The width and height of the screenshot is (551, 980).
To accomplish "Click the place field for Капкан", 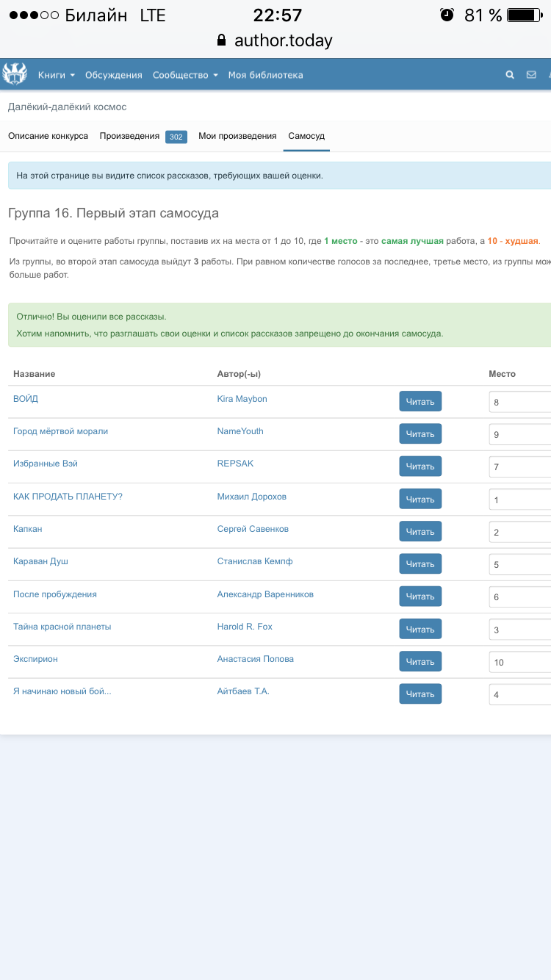I will tap(519, 532).
